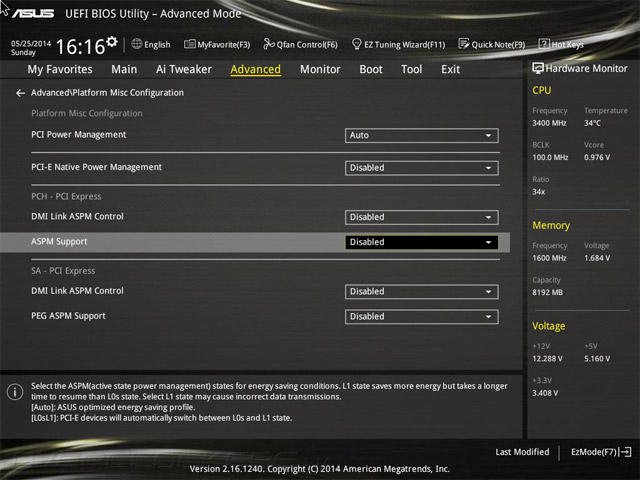
Task: Click the ASUS logo
Action: [x=33, y=14]
